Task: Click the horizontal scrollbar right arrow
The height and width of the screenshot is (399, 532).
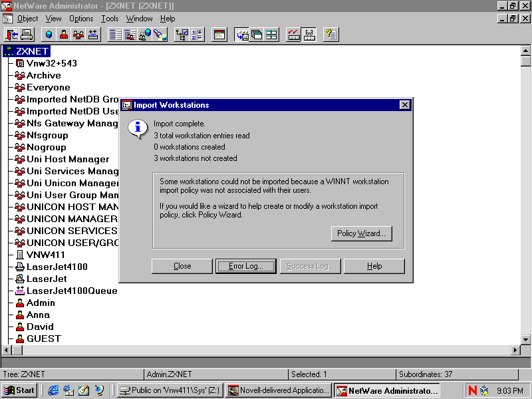Action: (515, 350)
